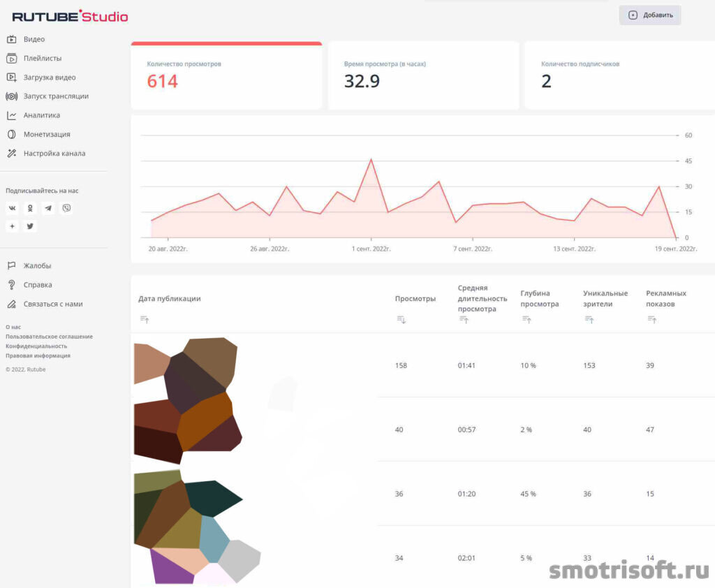
Task: Click the Загрузка видео upload icon
Action: (x=12, y=78)
